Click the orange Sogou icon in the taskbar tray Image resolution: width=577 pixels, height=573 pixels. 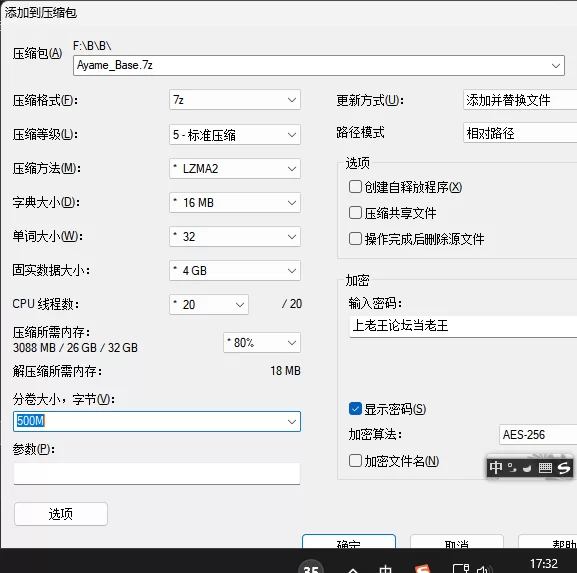click(x=423, y=569)
